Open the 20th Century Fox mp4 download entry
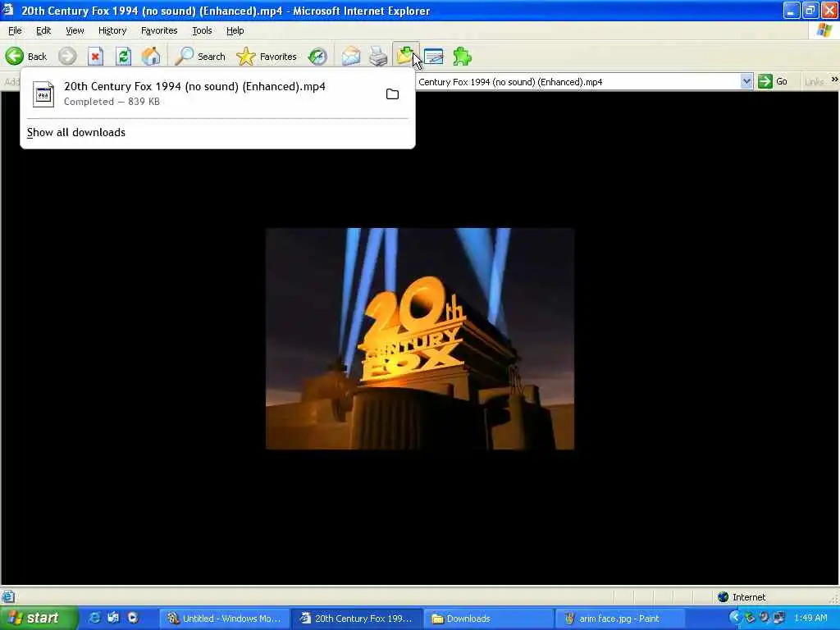 [217, 94]
